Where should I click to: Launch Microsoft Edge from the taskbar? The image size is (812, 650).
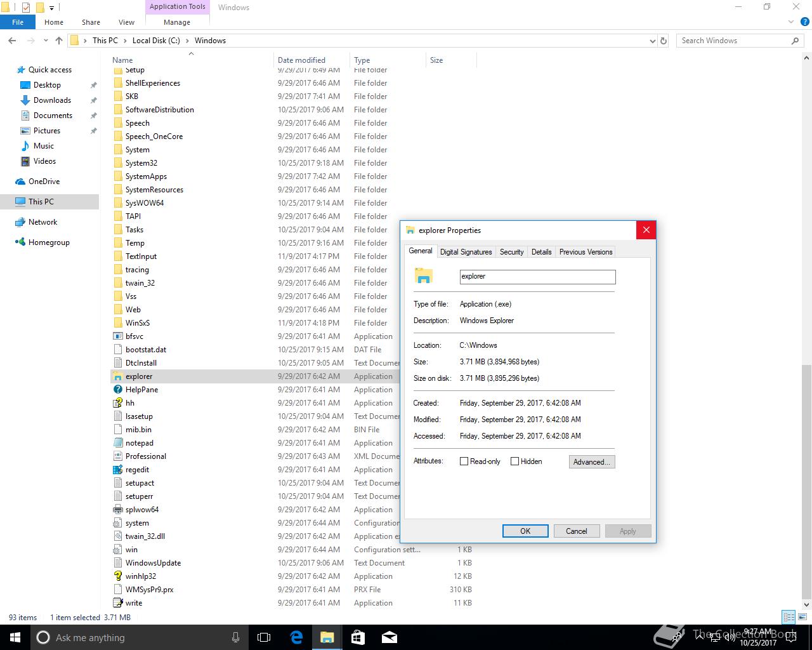point(296,637)
